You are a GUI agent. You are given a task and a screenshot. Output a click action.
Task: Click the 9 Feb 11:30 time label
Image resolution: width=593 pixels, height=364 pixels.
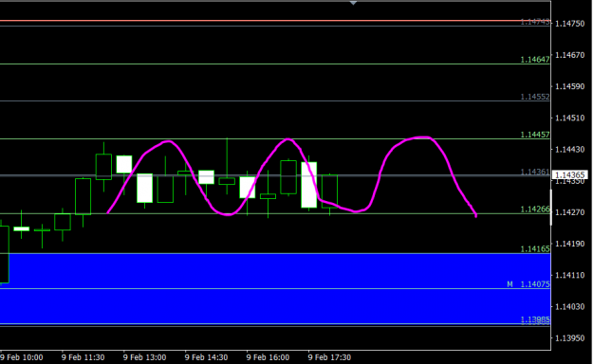[x=83, y=357]
